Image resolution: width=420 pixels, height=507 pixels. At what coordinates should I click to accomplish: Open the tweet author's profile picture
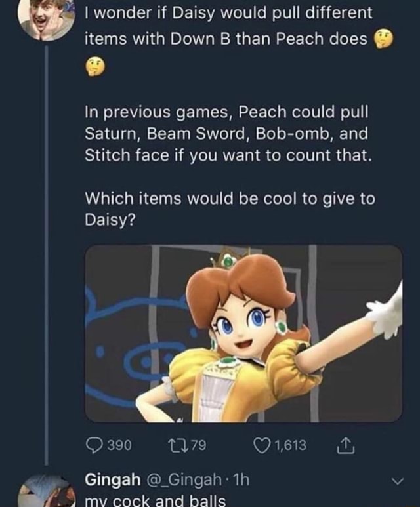pos(45,18)
